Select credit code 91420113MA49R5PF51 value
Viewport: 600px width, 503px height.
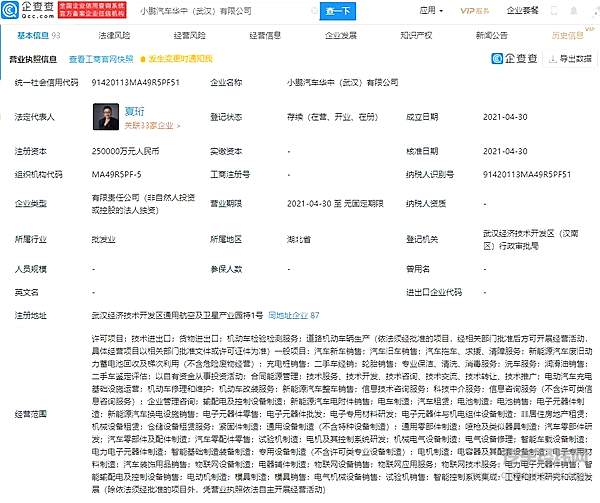(x=135, y=82)
